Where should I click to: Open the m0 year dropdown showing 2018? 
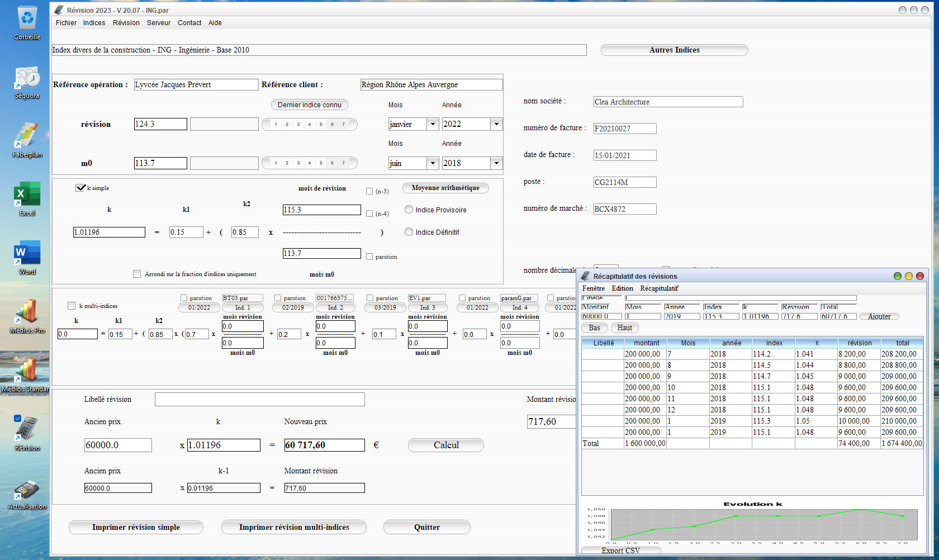[496, 163]
